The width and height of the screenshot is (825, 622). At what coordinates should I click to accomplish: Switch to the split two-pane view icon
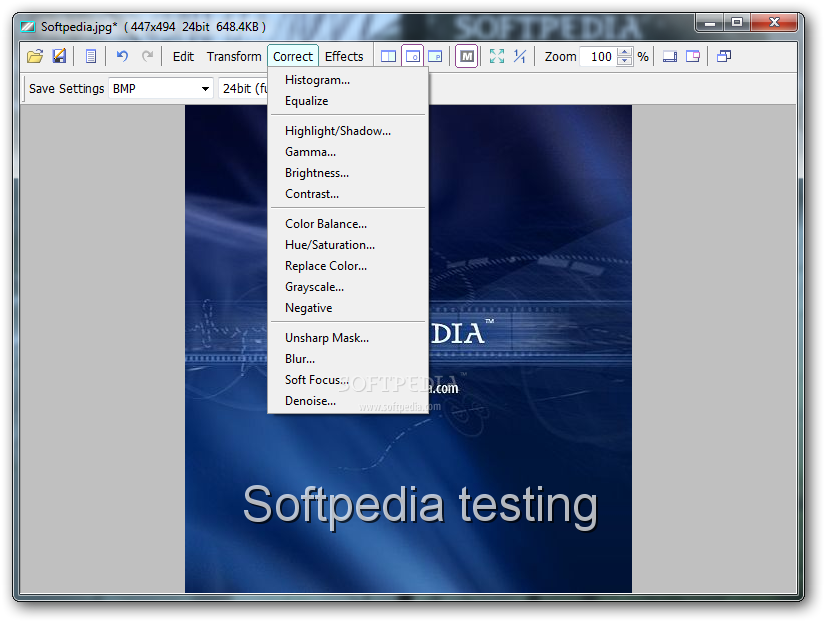tap(388, 56)
